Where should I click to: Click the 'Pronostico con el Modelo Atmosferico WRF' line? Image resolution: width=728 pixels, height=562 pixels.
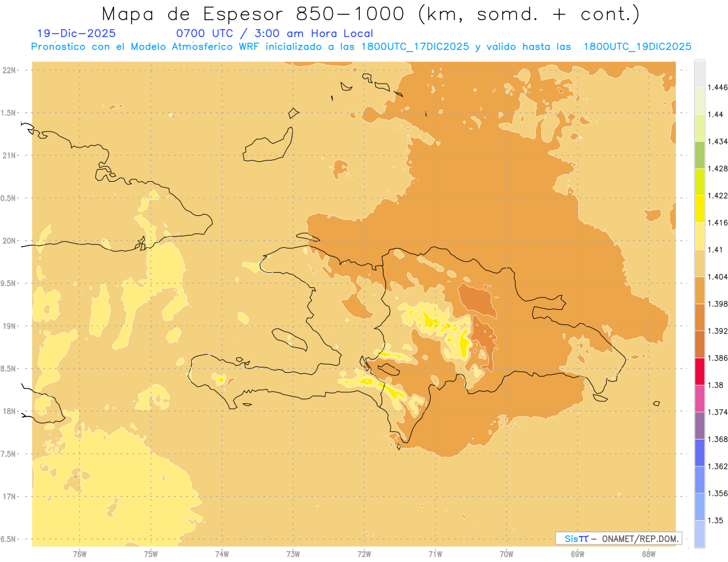tap(361, 47)
